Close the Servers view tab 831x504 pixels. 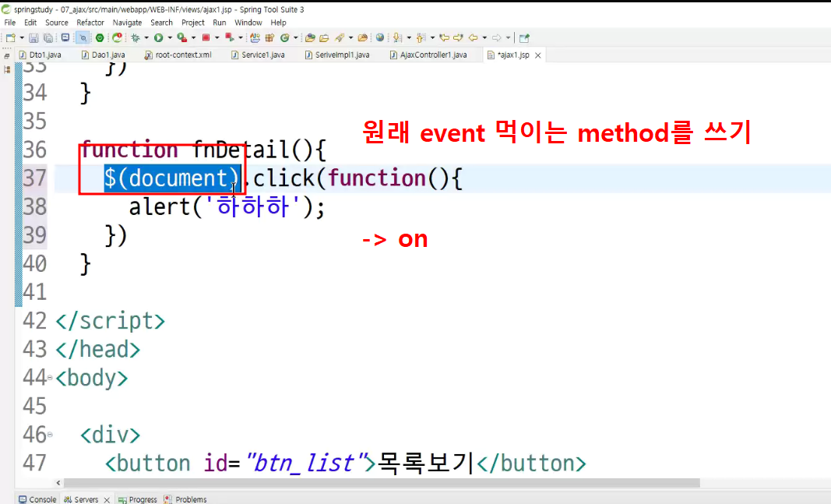pyautogui.click(x=107, y=500)
